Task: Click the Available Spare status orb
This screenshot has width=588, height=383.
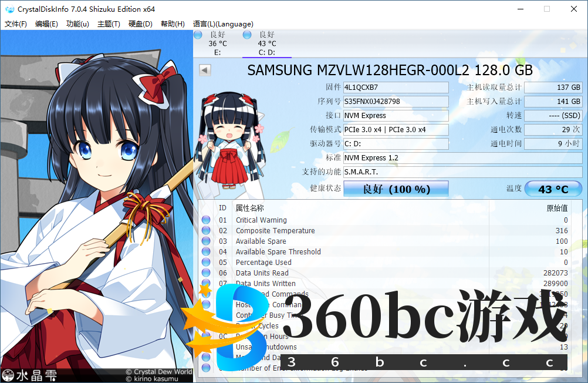Action: (206, 241)
